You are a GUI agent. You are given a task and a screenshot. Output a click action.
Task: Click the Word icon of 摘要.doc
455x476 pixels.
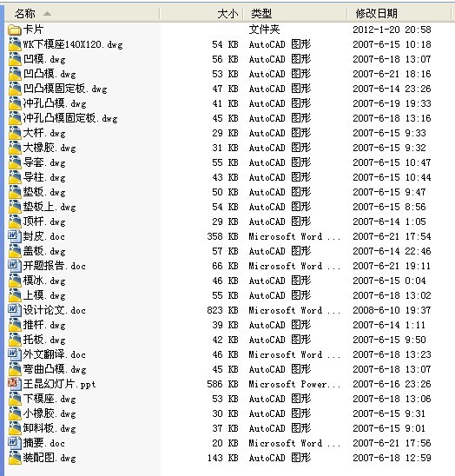pyautogui.click(x=15, y=443)
